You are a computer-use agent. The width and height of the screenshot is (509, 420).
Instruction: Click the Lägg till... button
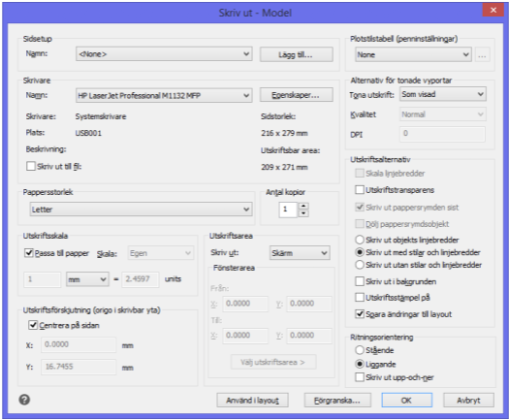tap(296, 54)
